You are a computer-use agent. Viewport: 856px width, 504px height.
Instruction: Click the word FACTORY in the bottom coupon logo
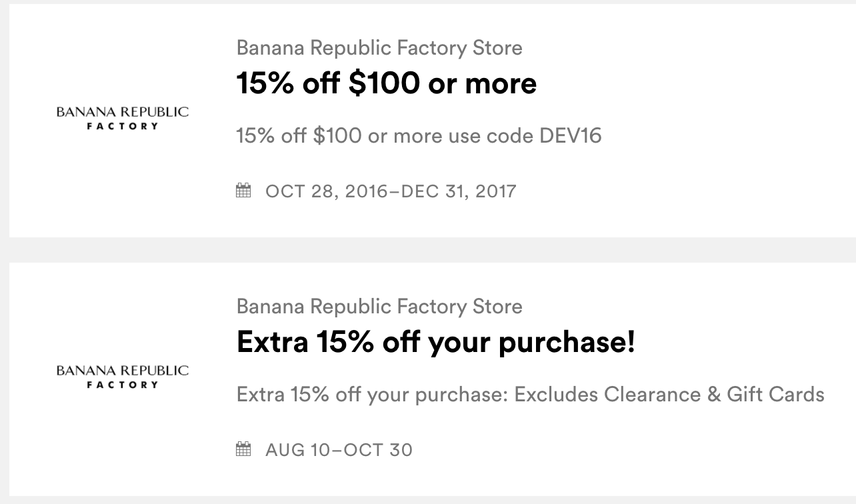(123, 385)
